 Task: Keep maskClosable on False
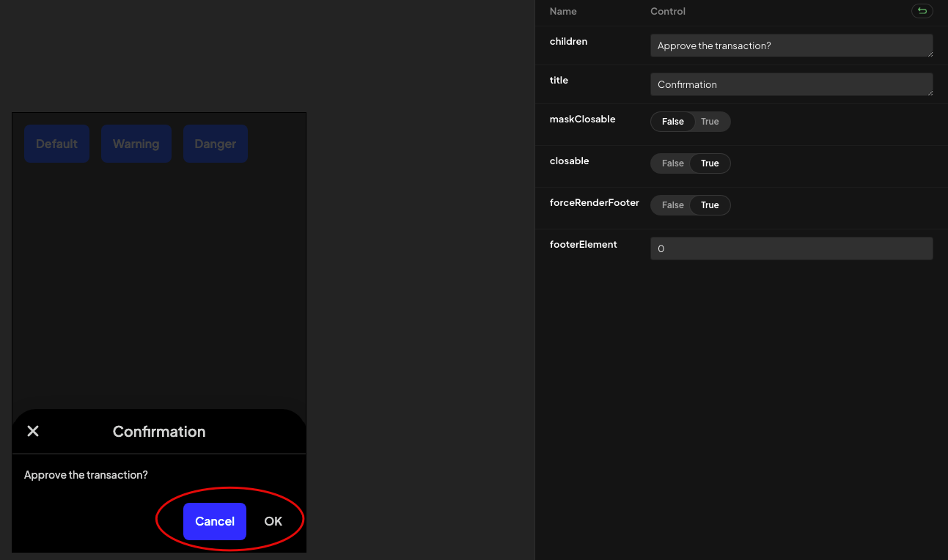coord(672,122)
